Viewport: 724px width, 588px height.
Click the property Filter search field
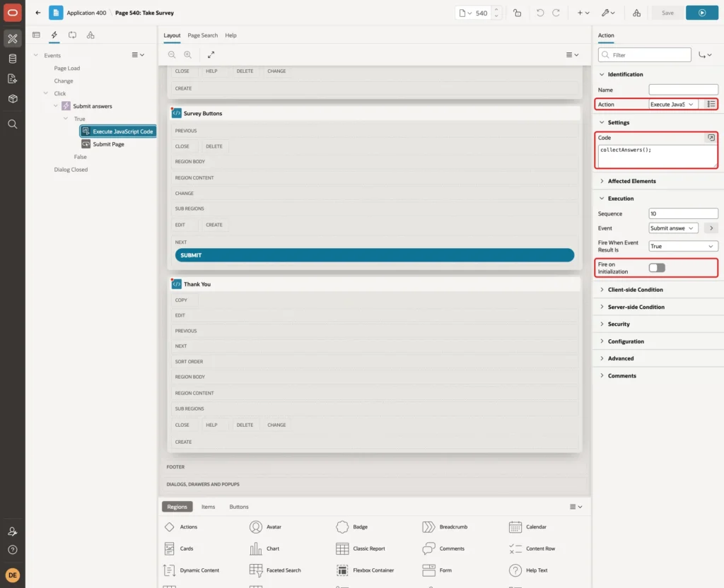point(645,55)
